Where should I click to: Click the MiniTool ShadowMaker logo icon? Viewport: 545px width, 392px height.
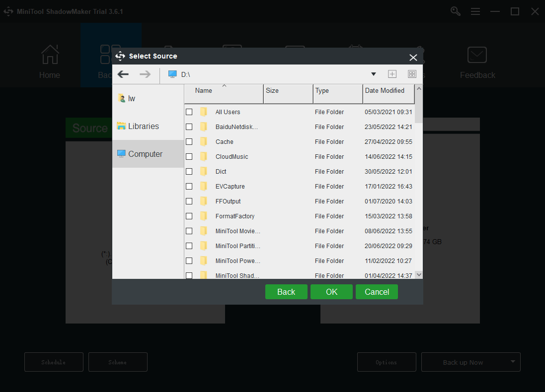(x=8, y=11)
